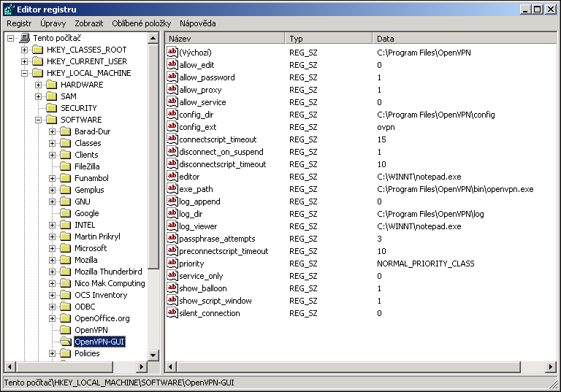Click the string icon beside allow_password
This screenshot has height=392, width=561.
[172, 77]
